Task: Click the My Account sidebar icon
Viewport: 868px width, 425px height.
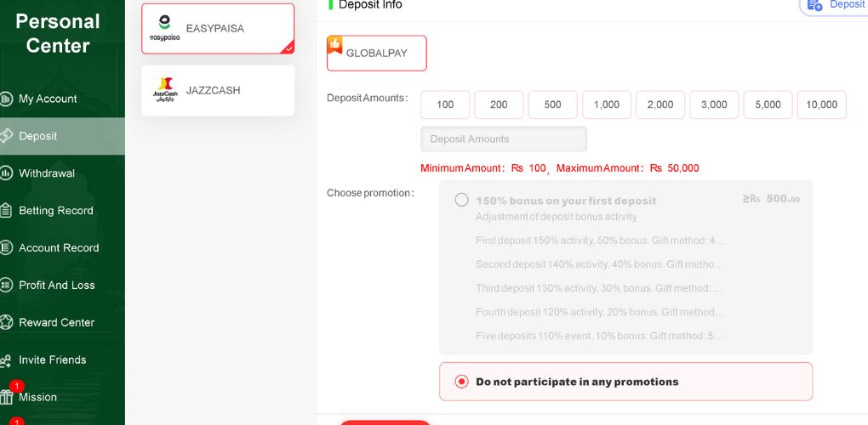Action: tap(6, 99)
